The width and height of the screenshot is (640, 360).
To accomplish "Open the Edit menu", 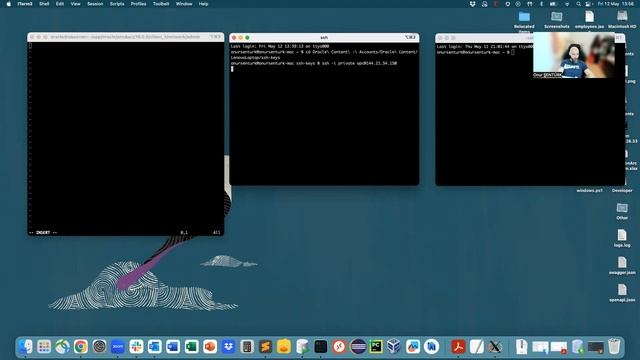I will click(60, 4).
